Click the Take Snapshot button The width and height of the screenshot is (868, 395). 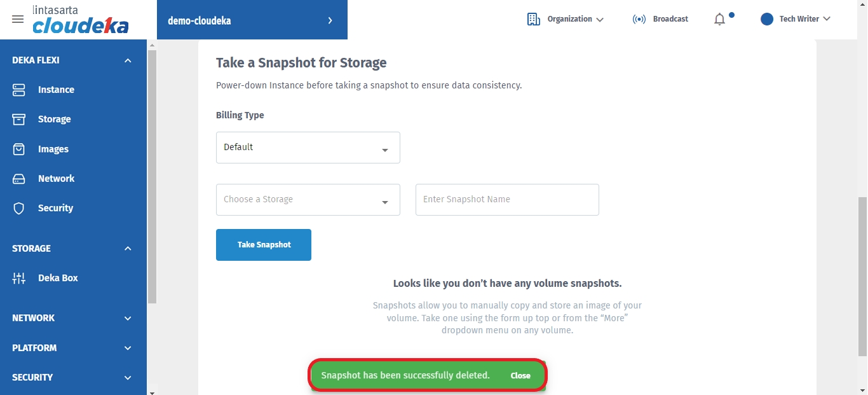pos(264,245)
